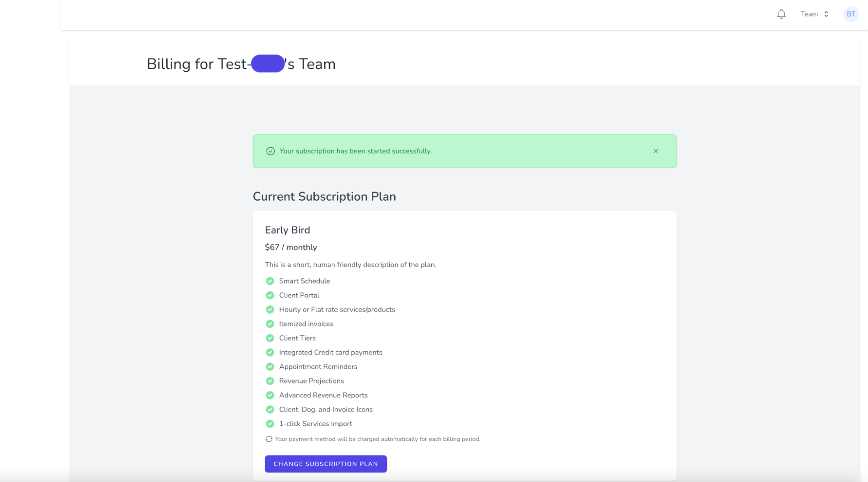
Task: Select the '$67 / monthly' price text
Action: [x=291, y=248]
